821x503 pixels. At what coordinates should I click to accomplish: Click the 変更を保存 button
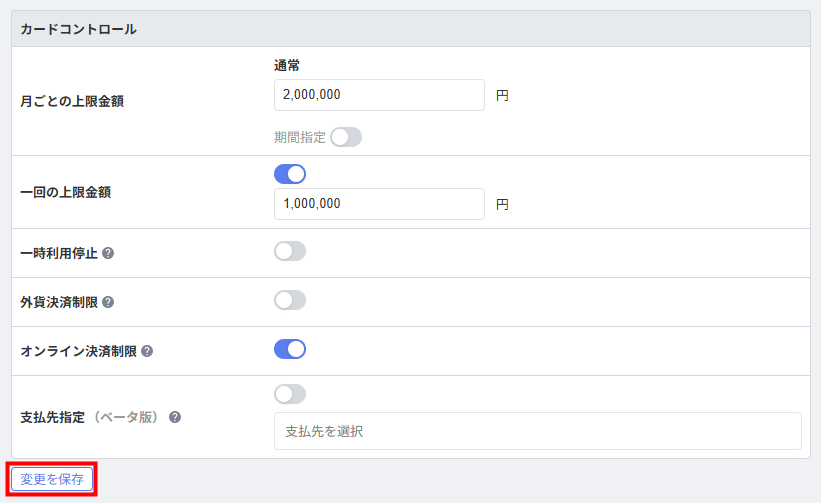click(52, 479)
